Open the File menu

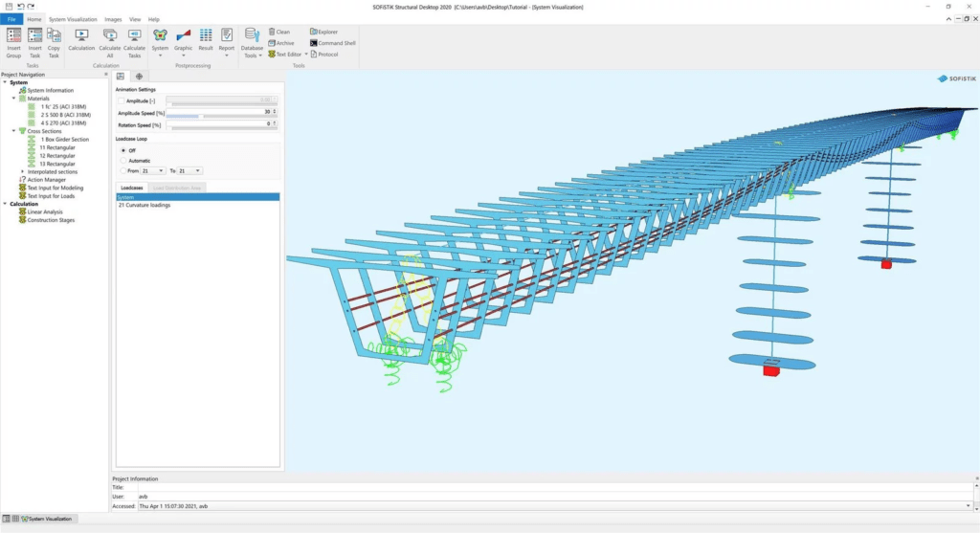(11, 19)
